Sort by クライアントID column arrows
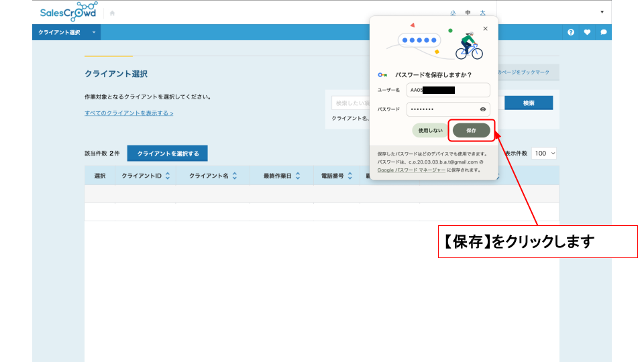644x362 pixels. 168,176
